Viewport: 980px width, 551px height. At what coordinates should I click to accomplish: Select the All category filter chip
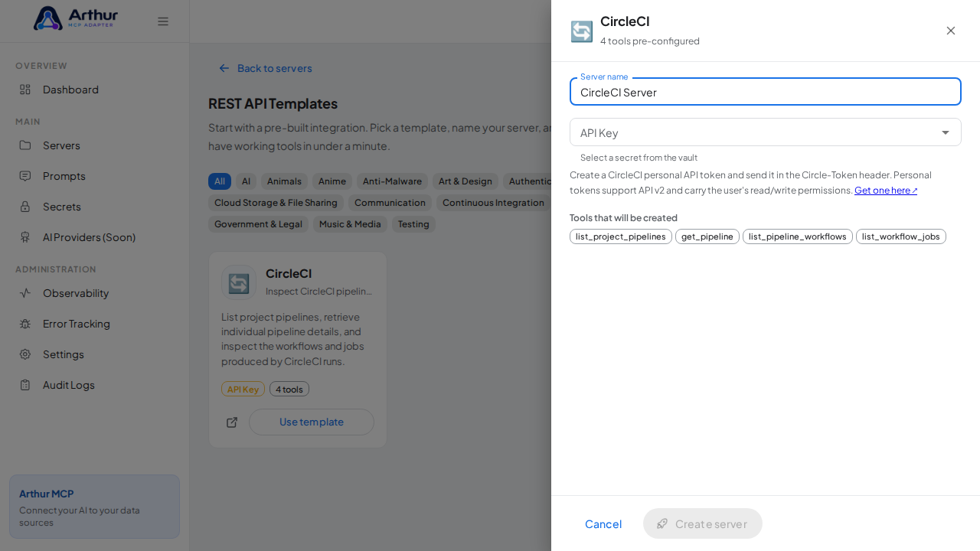click(x=220, y=181)
